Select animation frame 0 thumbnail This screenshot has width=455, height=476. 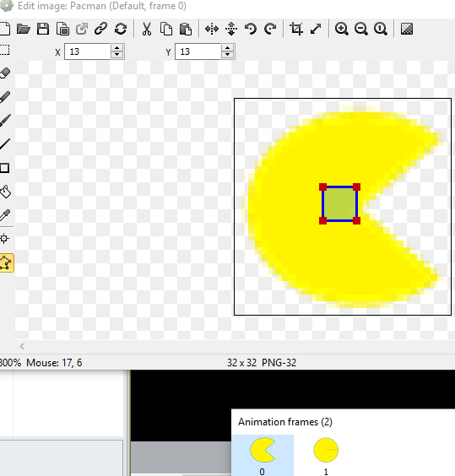coord(263,455)
